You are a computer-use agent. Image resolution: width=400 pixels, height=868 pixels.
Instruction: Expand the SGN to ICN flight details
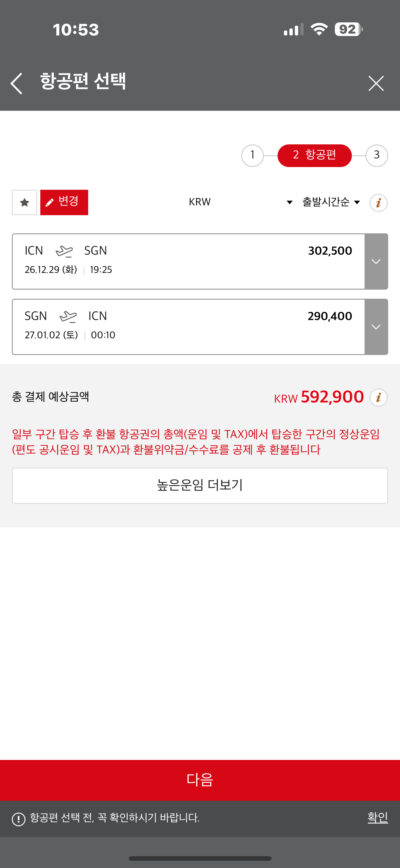coord(376,327)
